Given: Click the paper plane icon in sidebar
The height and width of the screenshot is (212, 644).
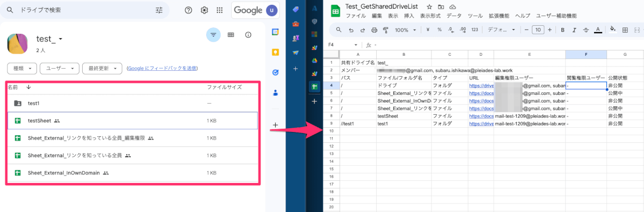Looking at the screenshot, I should click(x=295, y=53).
